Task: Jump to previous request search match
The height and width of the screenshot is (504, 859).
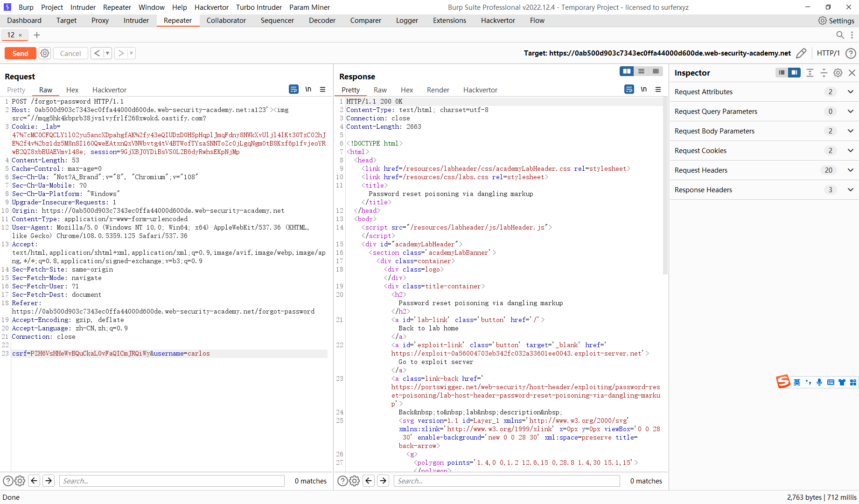Action: point(34,481)
